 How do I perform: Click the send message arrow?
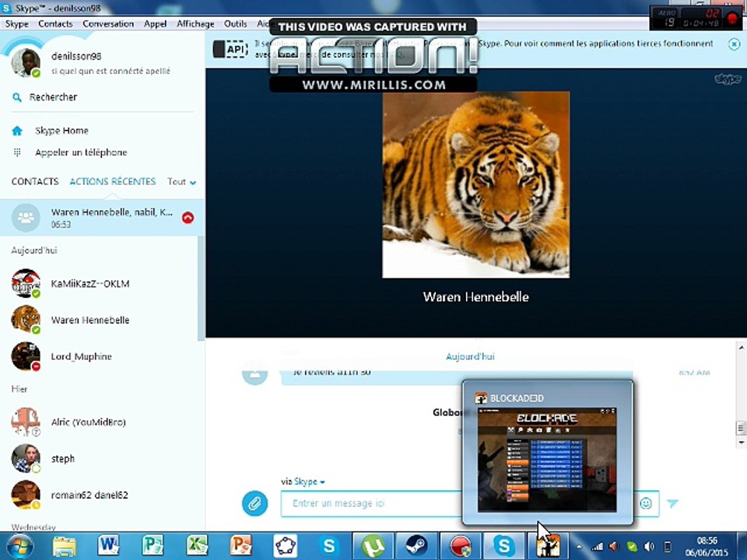(672, 503)
